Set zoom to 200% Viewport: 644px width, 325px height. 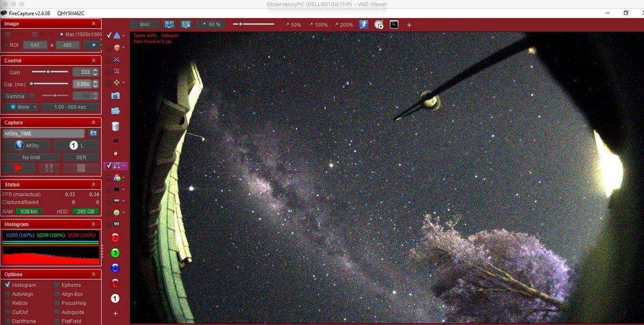[x=343, y=25]
